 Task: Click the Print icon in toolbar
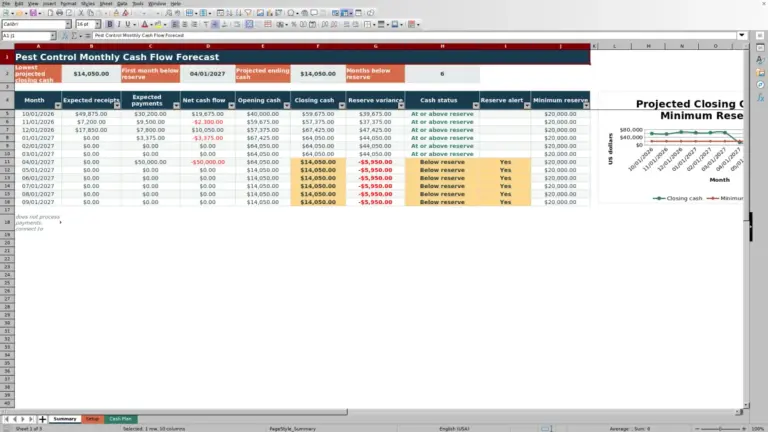(59, 13)
